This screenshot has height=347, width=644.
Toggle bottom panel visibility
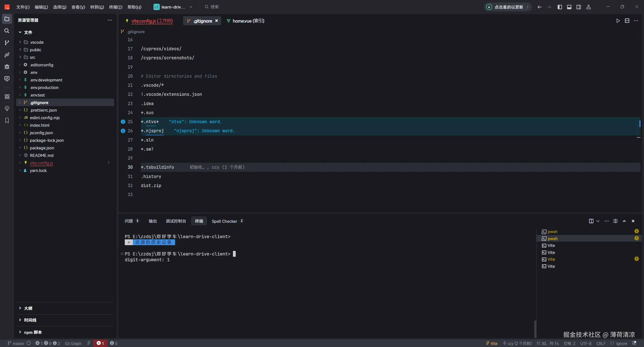(x=569, y=7)
